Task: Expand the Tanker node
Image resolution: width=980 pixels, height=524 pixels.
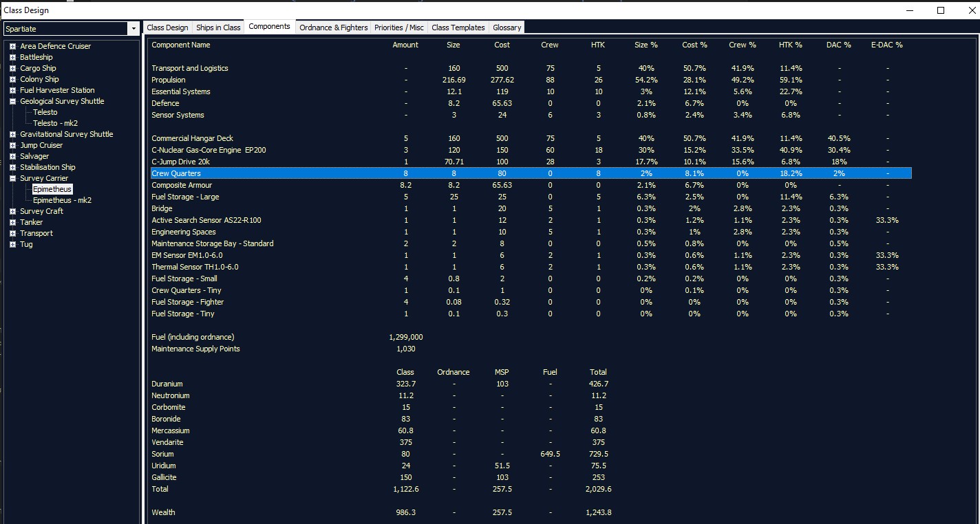Action: click(x=12, y=222)
